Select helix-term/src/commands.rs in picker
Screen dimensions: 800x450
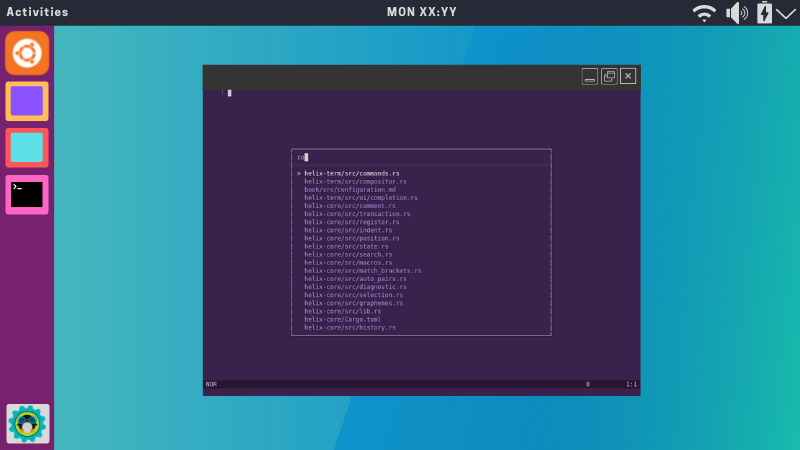coord(352,173)
